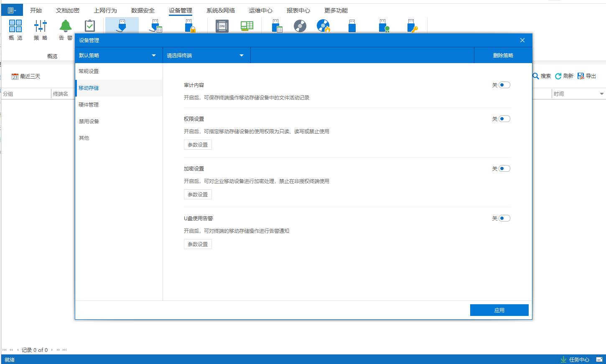Switch on the U盘使用告警 toggle
Image resolution: width=606 pixels, height=364 pixels.
point(504,219)
